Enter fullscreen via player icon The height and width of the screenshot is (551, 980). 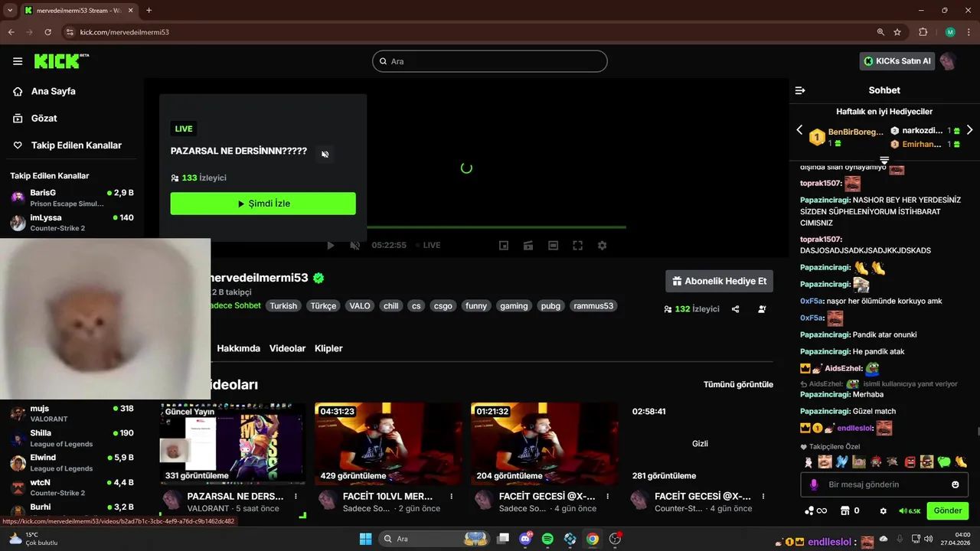click(578, 245)
